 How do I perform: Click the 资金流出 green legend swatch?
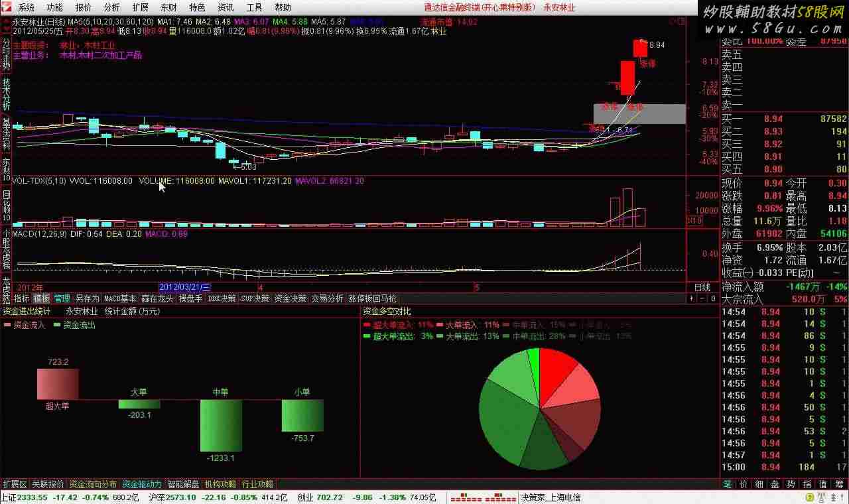tap(57, 326)
